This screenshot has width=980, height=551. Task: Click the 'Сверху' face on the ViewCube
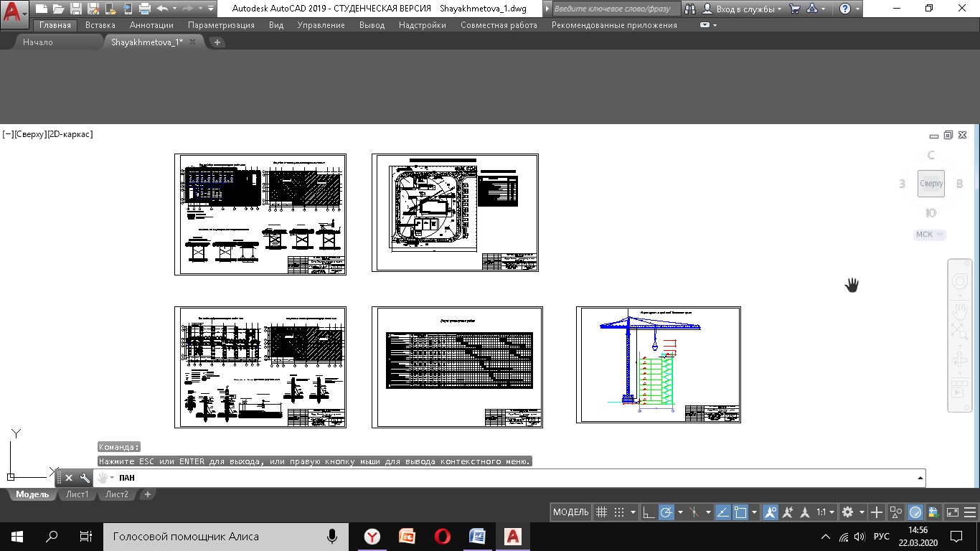coord(931,184)
